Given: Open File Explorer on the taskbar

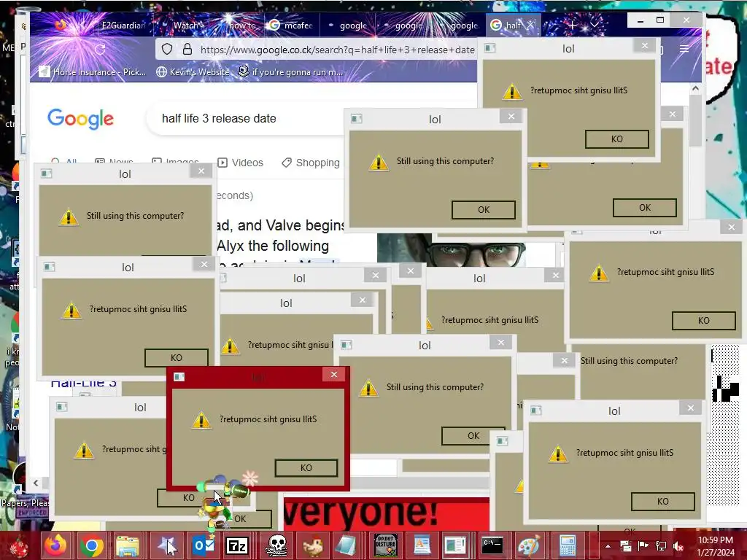Looking at the screenshot, I should (128, 545).
